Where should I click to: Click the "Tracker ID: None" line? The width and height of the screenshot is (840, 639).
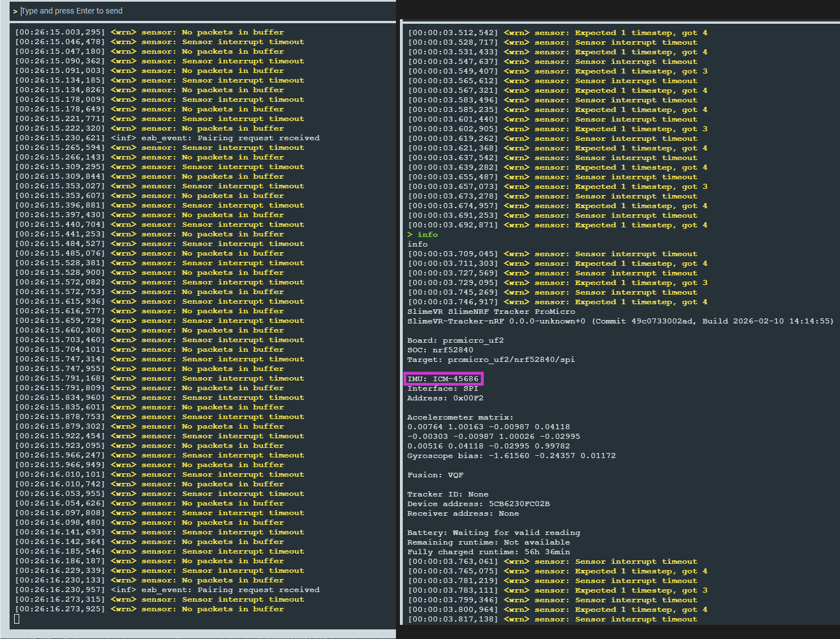[x=448, y=494]
